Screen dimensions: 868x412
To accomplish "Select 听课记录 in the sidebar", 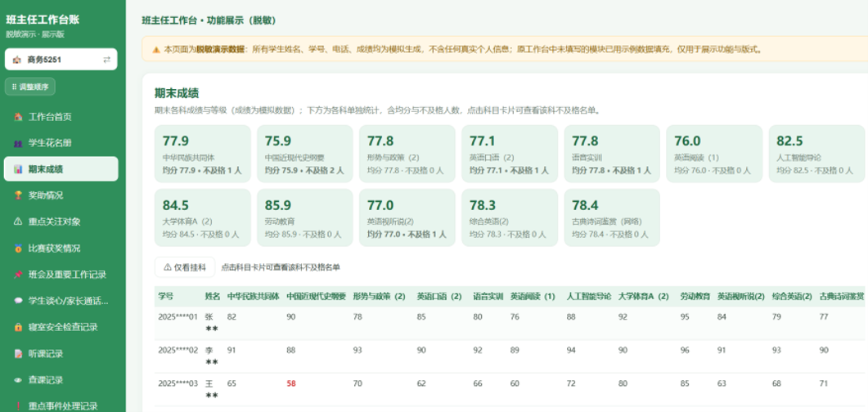I will click(x=61, y=354).
